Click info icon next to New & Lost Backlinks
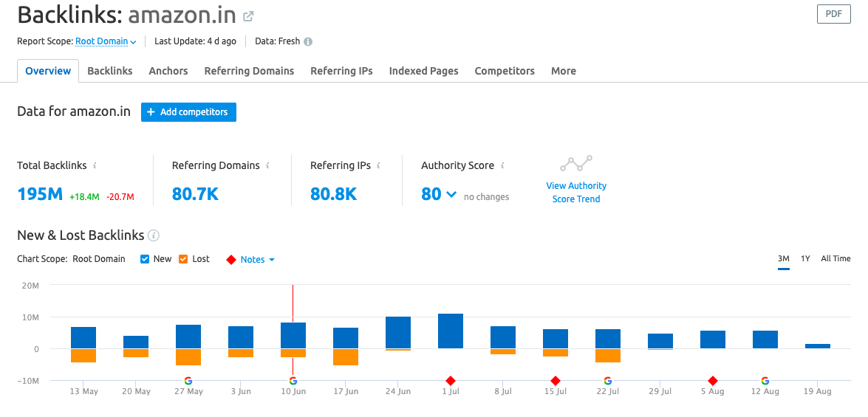This screenshot has height=417, width=868. click(x=154, y=235)
